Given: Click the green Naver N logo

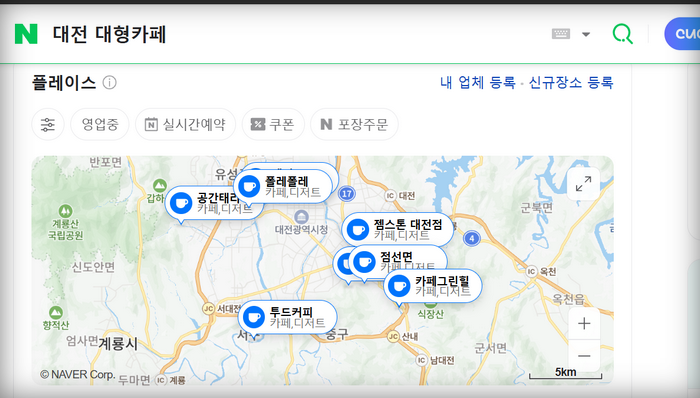Looking at the screenshot, I should (x=26, y=34).
